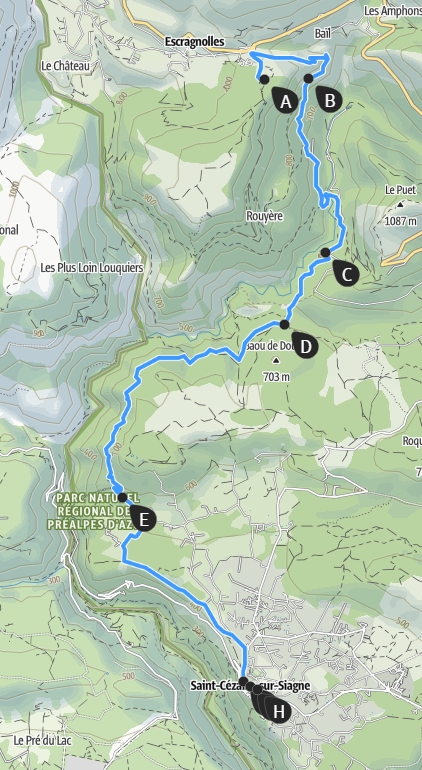This screenshot has height=770, width=422.
Task: Select waypoint marker H
Action: [278, 710]
